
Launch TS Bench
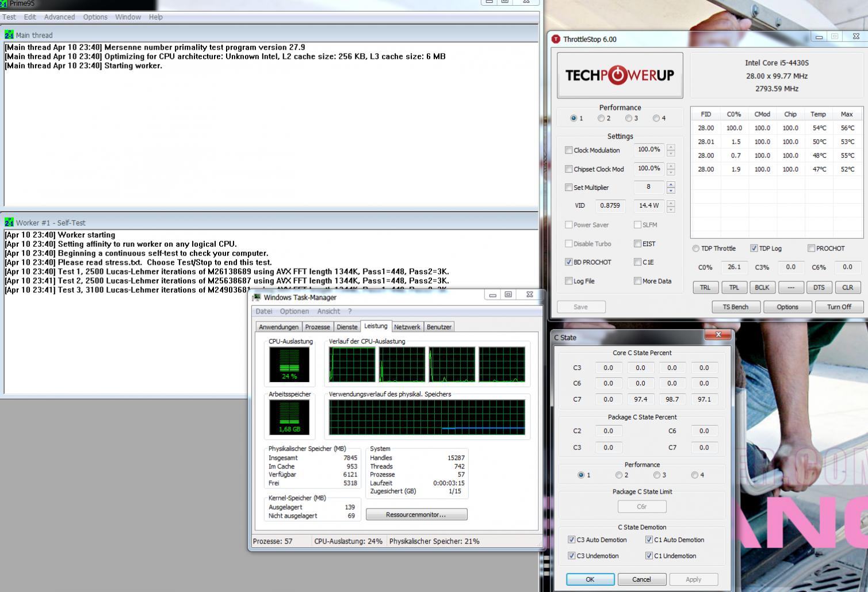coord(736,307)
